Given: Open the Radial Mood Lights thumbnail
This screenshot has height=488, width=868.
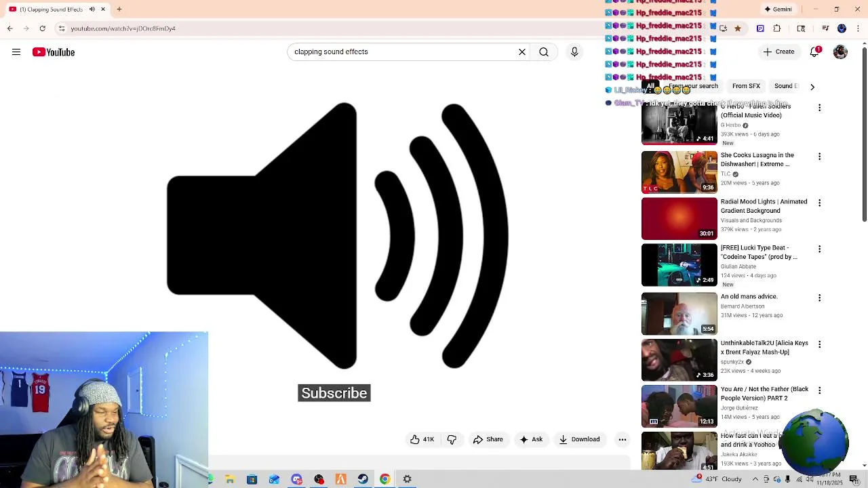Looking at the screenshot, I should (x=679, y=218).
